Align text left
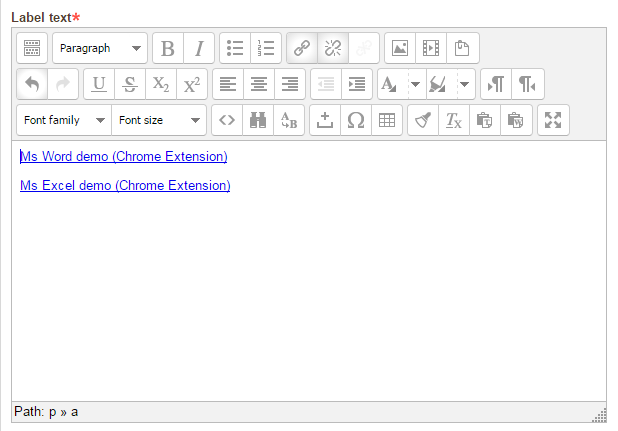The width and height of the screenshot is (618, 431). click(228, 84)
